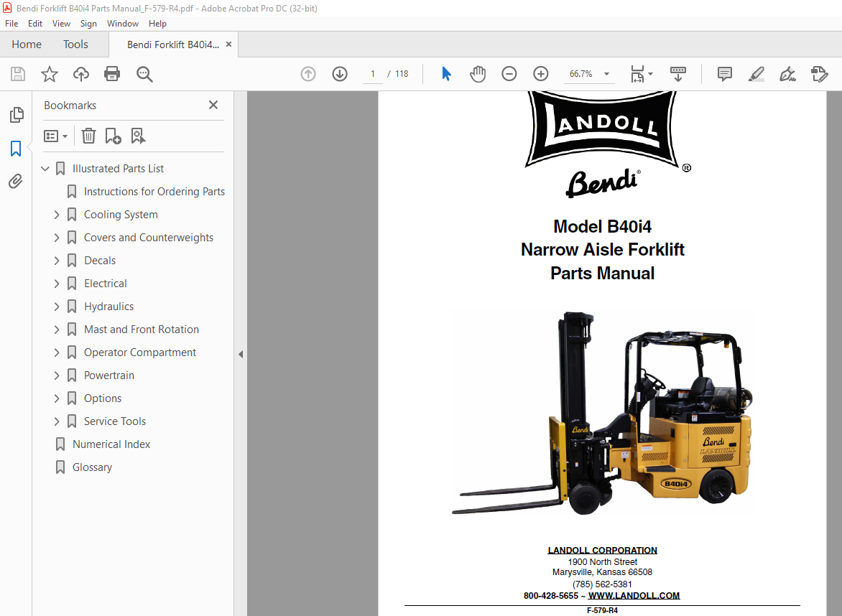Open the Attachments paperclip panel
842x616 pixels.
point(16,182)
